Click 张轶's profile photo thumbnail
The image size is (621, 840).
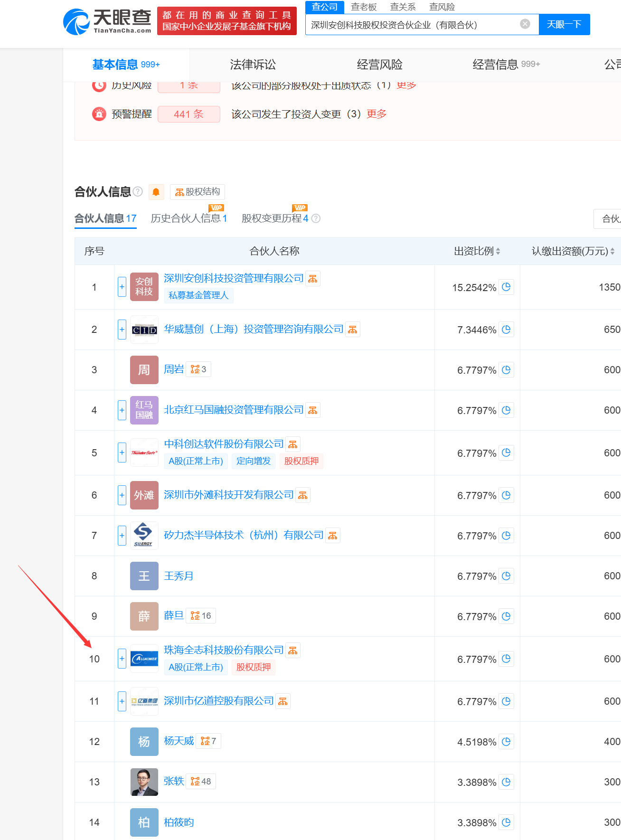click(x=144, y=782)
